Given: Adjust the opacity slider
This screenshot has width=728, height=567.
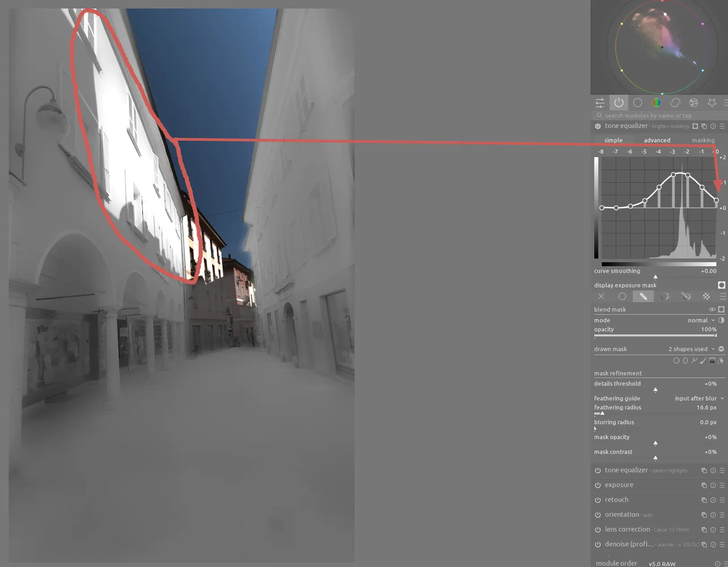Looking at the screenshot, I should 655,335.
